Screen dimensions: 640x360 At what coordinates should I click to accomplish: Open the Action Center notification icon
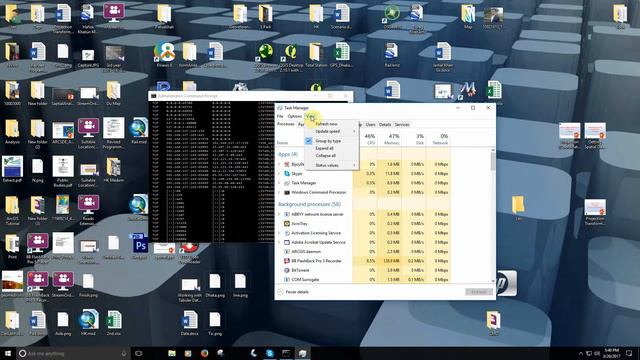click(630, 353)
